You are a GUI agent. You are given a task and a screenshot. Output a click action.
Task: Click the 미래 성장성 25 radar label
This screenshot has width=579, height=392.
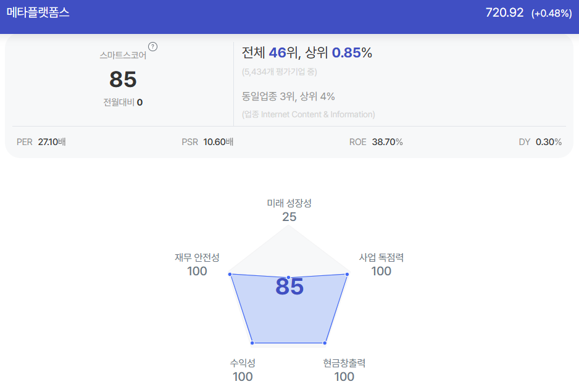[x=289, y=210]
